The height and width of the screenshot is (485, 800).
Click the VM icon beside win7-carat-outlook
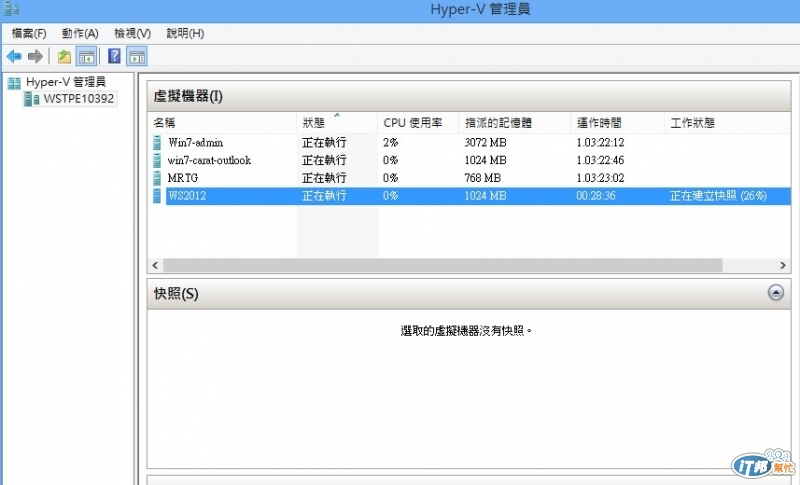[x=157, y=160]
